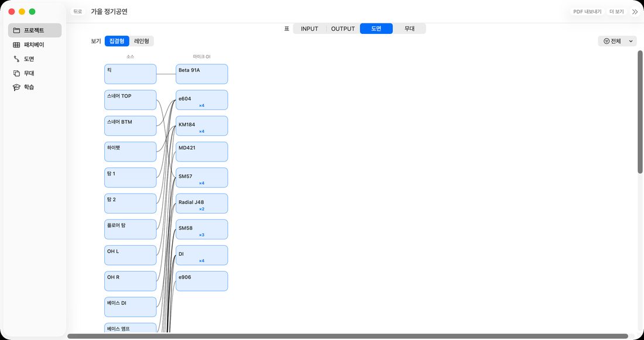
Task: Click the grid icon beside 패치베이
Action: pos(16,44)
